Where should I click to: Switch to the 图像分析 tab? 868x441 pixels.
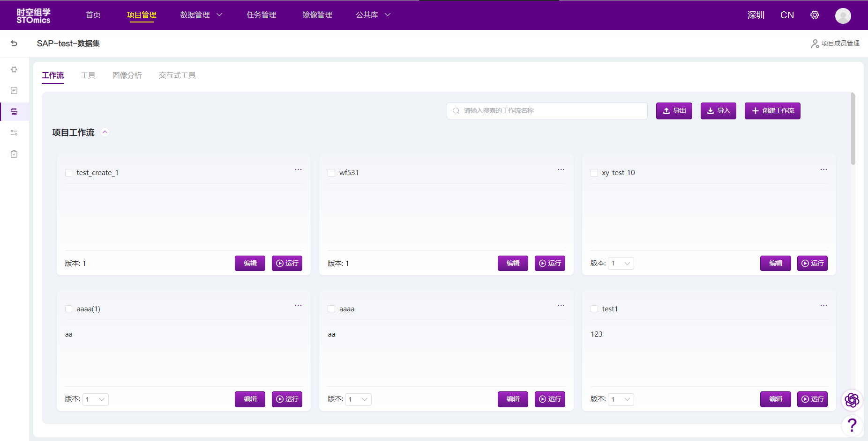(x=127, y=75)
